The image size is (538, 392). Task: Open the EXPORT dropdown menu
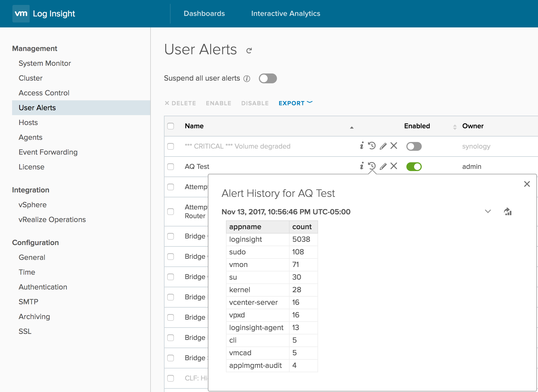click(295, 103)
